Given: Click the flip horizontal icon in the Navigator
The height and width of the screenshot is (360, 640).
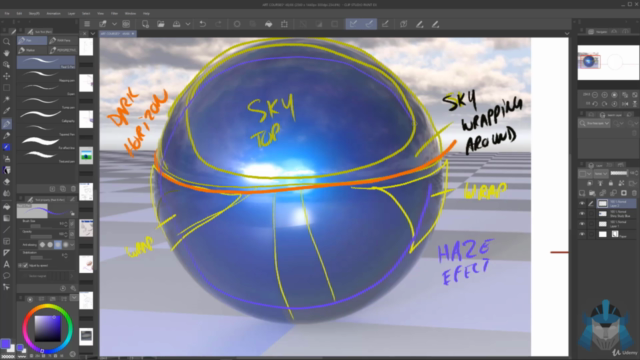Looking at the screenshot, I should [624, 104].
